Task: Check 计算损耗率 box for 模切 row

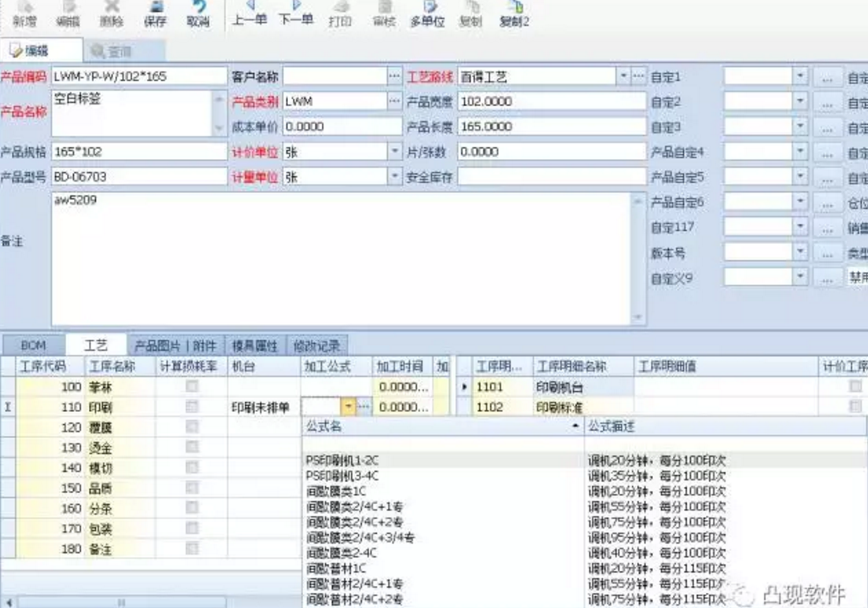Action: [x=191, y=468]
